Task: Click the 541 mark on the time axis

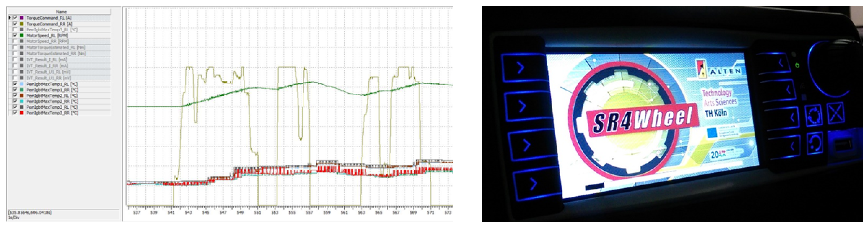Action: click(171, 213)
